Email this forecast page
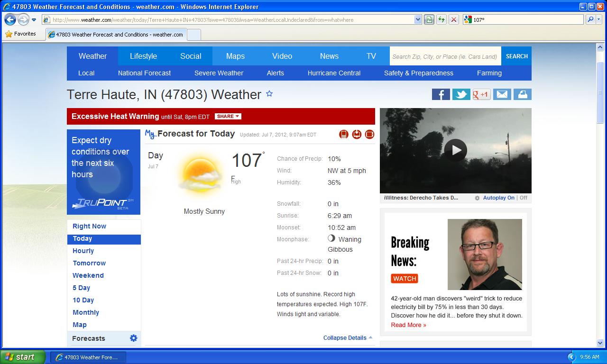The width and height of the screenshot is (607, 364). (502, 94)
